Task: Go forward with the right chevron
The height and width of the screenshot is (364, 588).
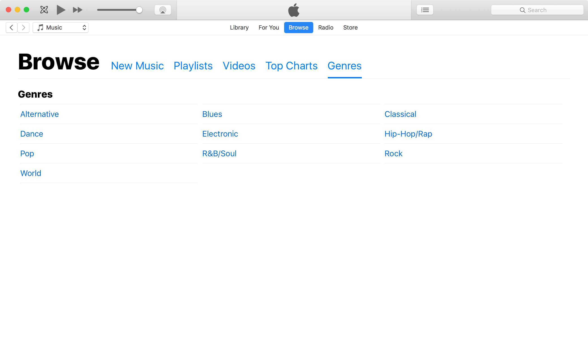Action: pyautogui.click(x=23, y=28)
